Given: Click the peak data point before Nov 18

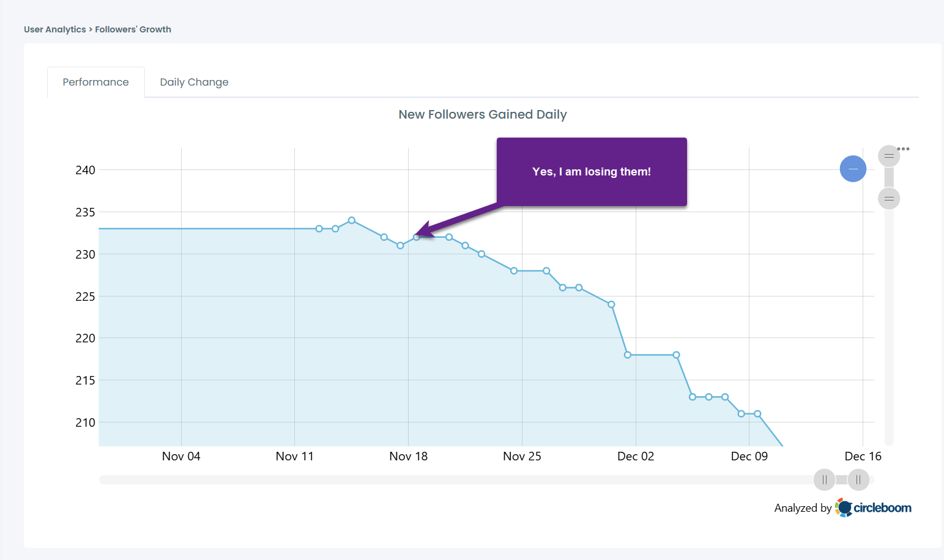Looking at the screenshot, I should (352, 219).
